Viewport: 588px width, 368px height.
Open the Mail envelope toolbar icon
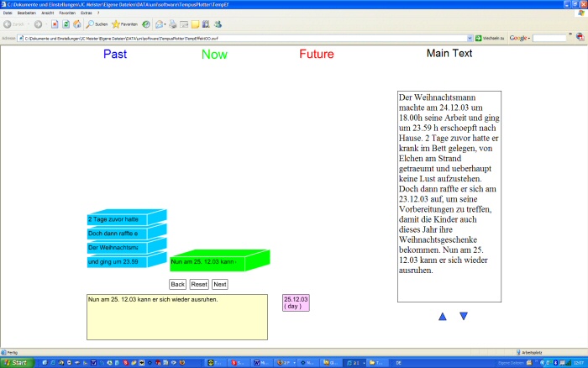(160, 24)
